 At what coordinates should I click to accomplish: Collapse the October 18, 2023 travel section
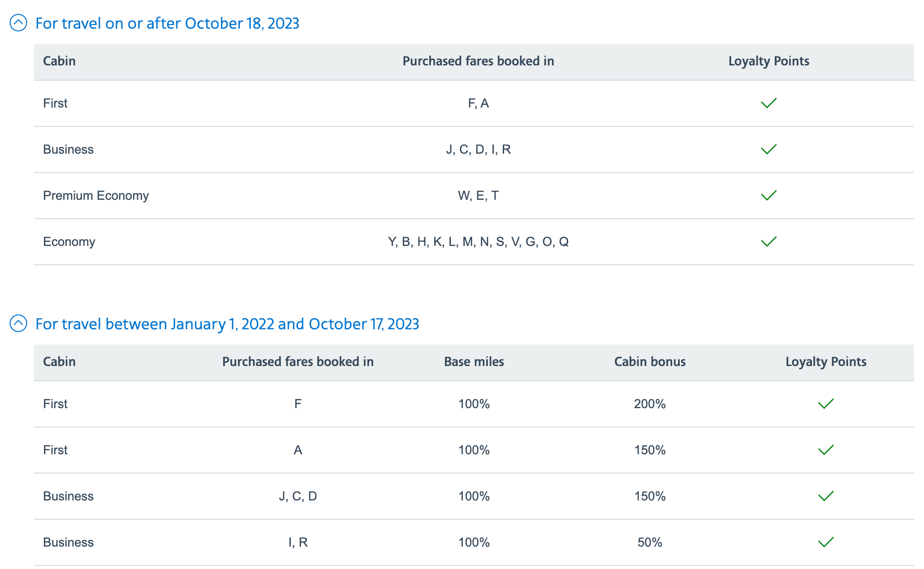18,23
